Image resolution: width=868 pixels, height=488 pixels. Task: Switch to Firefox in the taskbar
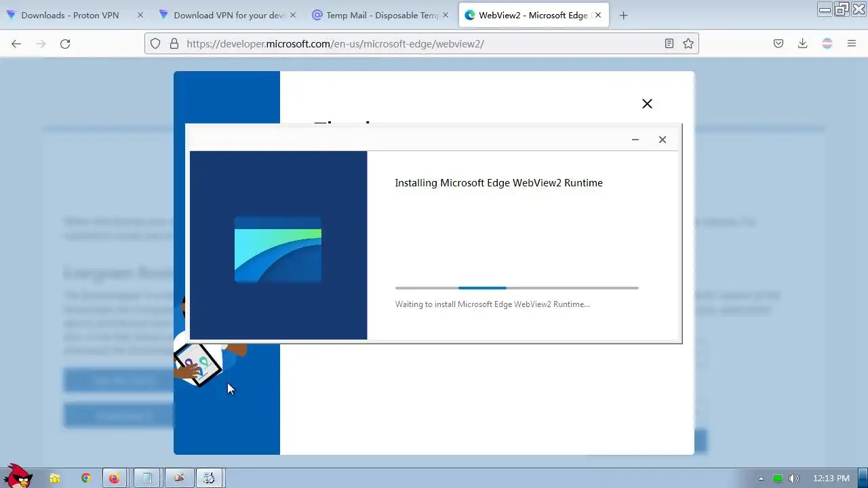[x=114, y=479]
